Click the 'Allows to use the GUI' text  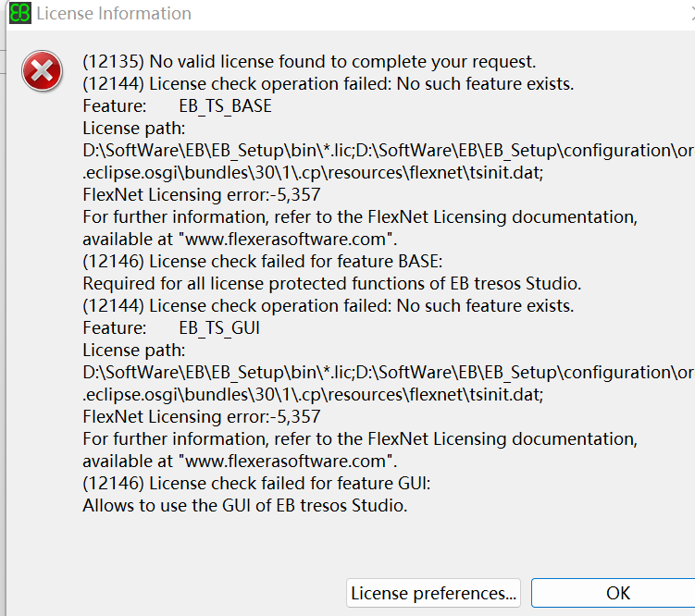pos(244,505)
